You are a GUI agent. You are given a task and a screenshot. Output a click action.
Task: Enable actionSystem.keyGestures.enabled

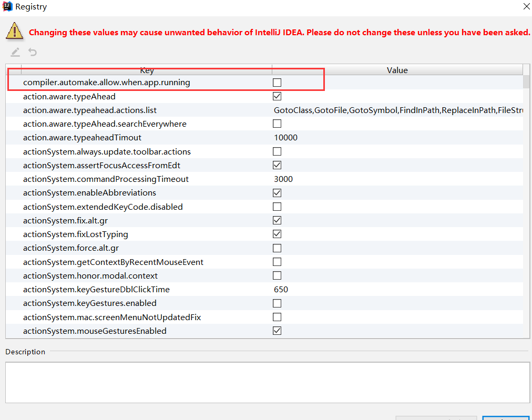tap(277, 303)
